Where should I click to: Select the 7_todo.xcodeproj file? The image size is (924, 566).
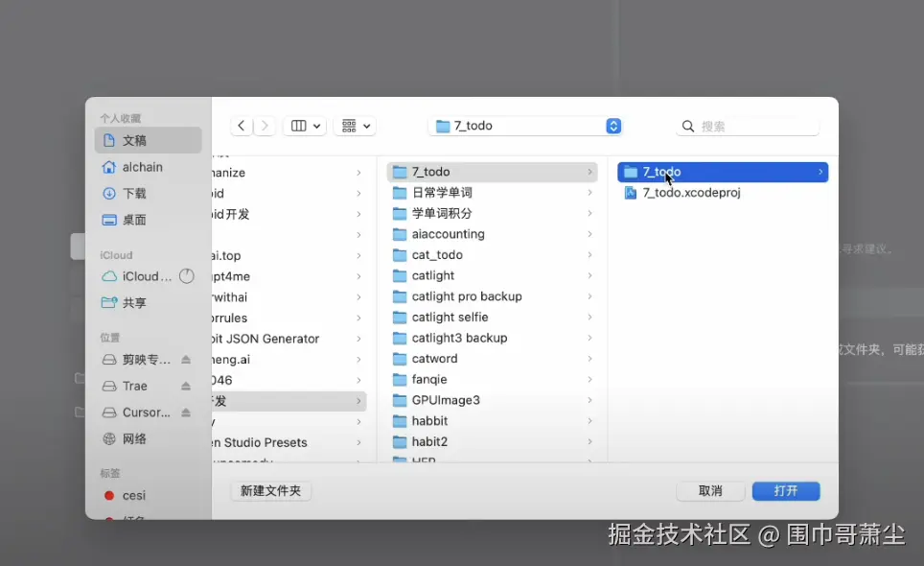point(723,192)
